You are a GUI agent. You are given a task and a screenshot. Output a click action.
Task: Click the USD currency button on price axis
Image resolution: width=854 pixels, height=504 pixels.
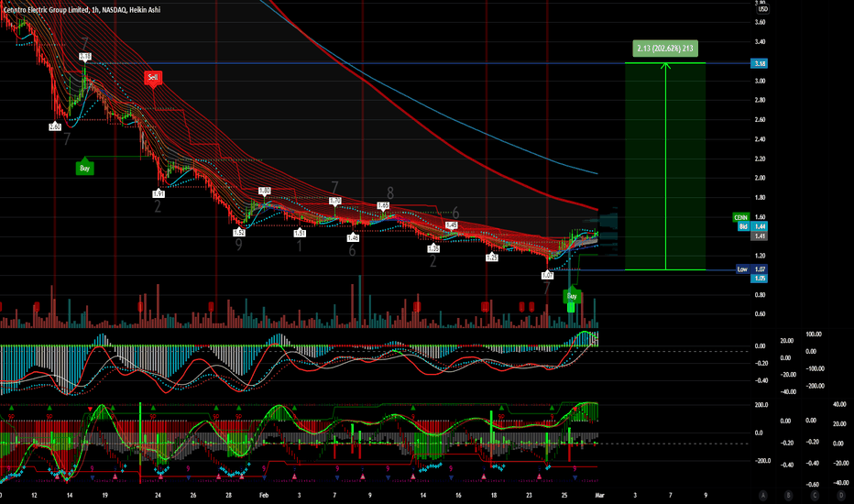[762, 9]
